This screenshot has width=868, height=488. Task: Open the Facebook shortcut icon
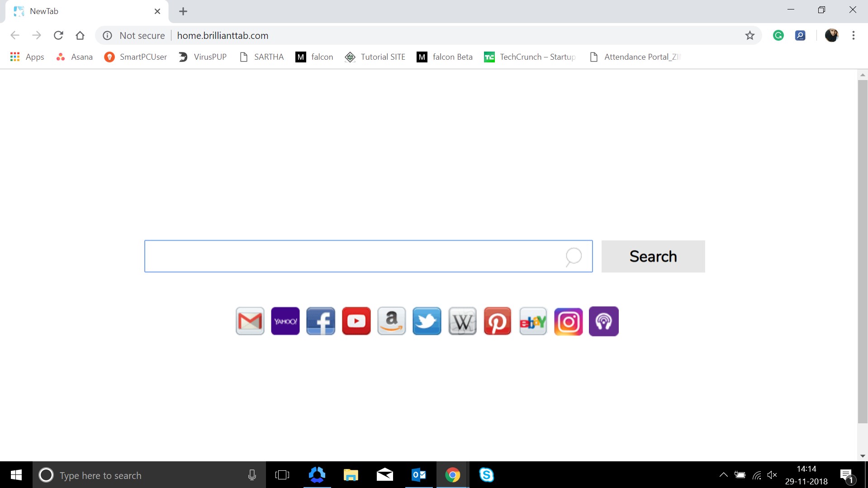[x=321, y=321]
